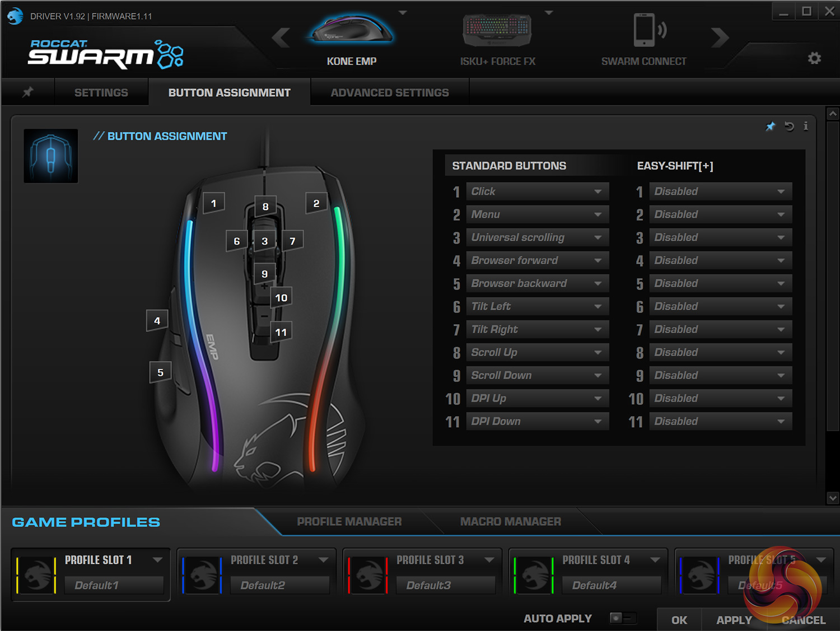Open standard button 2 Menu dropdown
840x631 pixels.
tap(538, 214)
